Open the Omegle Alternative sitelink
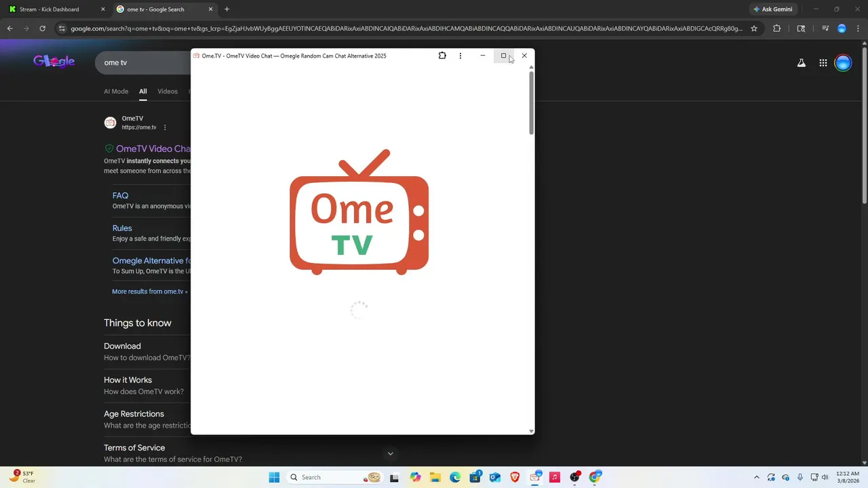 click(151, 260)
